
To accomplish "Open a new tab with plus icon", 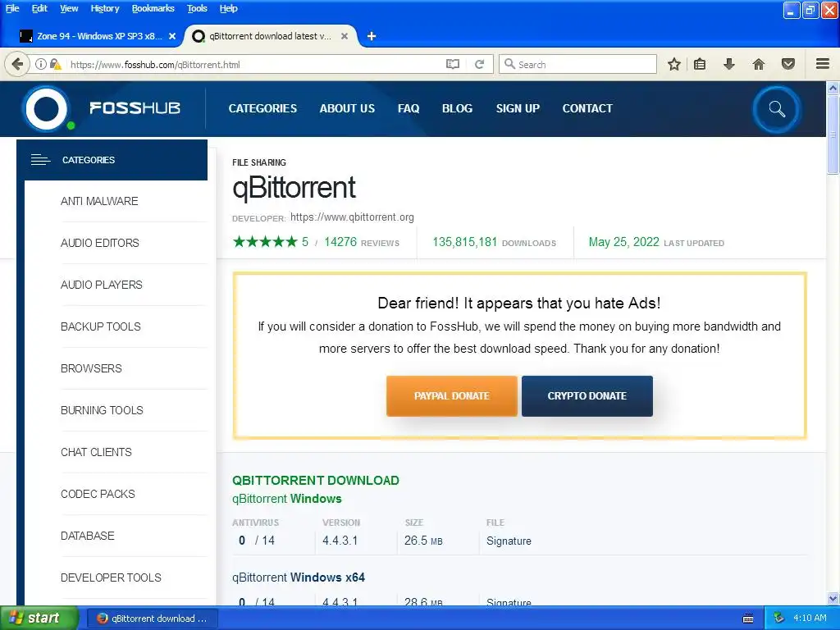I will (x=372, y=36).
